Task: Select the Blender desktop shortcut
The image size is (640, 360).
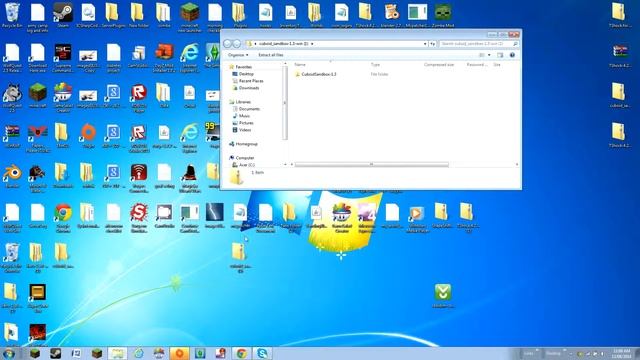Action: 12,176
